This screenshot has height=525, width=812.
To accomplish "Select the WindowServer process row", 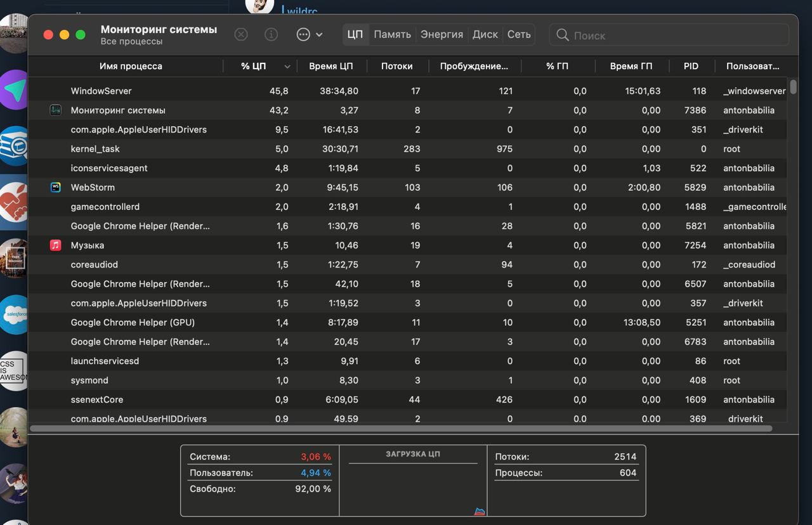I will (408, 91).
